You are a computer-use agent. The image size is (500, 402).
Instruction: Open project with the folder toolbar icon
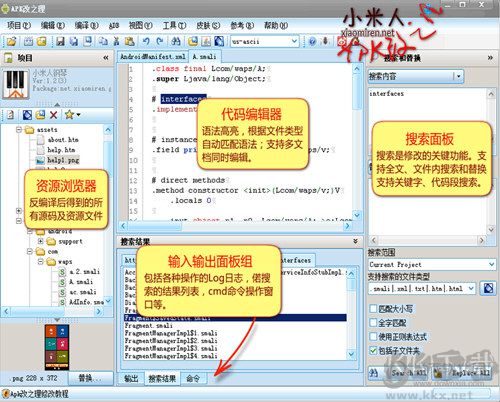11,41
